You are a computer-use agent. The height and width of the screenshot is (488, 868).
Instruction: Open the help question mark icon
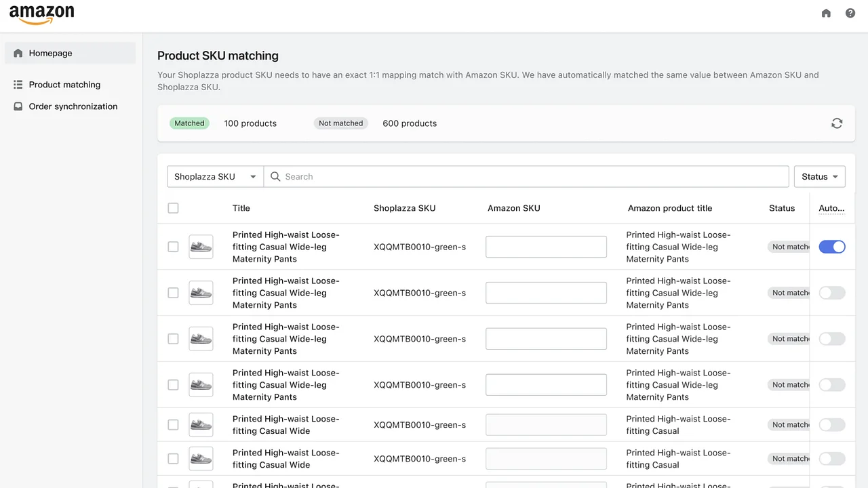click(x=850, y=13)
